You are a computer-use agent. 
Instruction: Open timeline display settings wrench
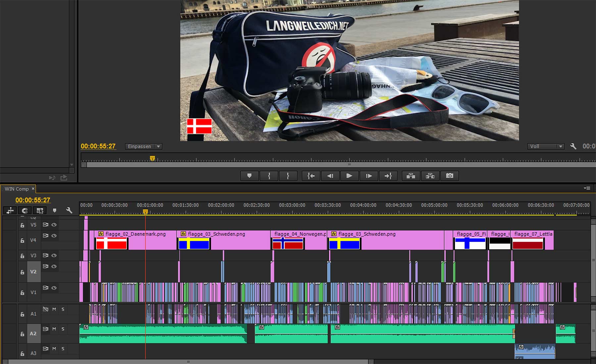click(69, 210)
